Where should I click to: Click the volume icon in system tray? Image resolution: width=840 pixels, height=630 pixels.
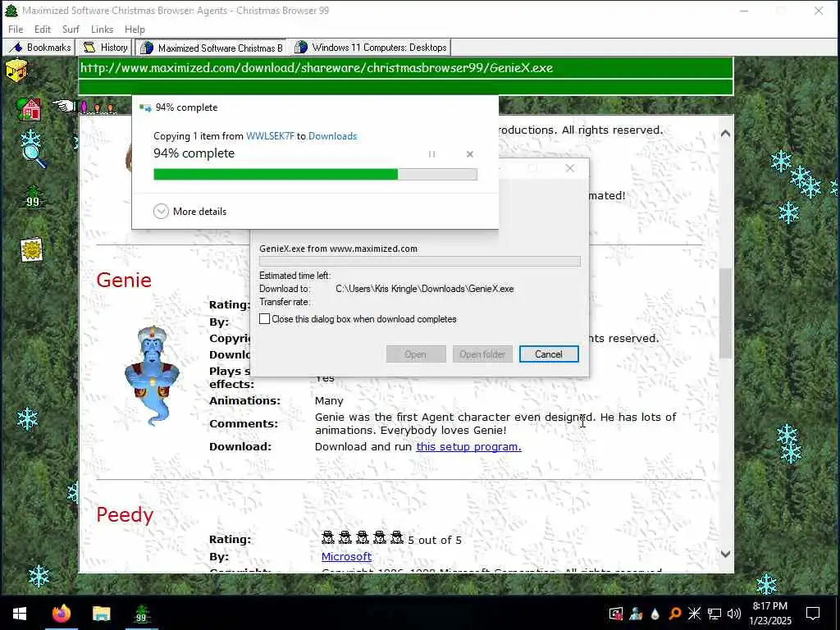click(x=734, y=614)
